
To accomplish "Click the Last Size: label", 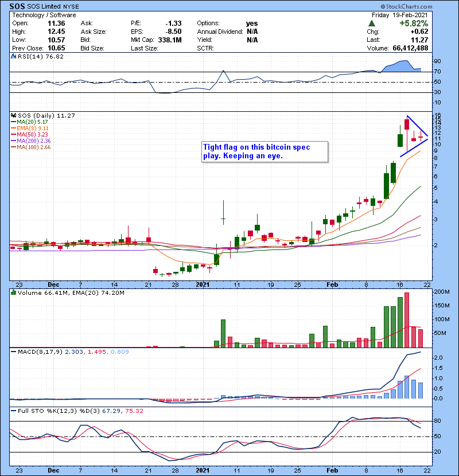I will point(144,48).
